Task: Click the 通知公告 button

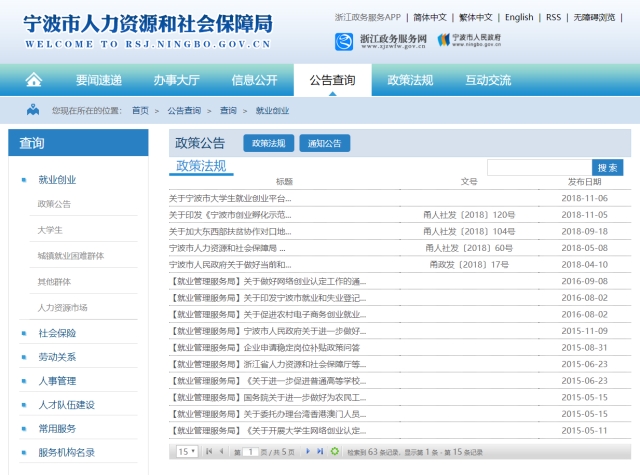Action: (x=324, y=143)
